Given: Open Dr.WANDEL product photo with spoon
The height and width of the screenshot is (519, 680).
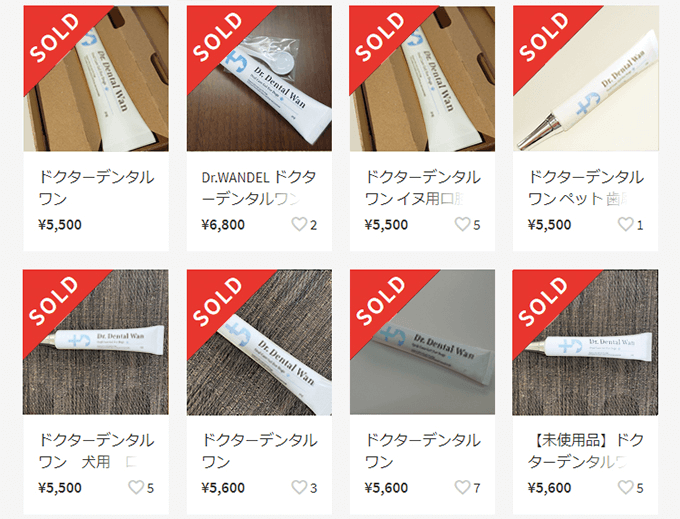Looking at the screenshot, I should [x=259, y=78].
